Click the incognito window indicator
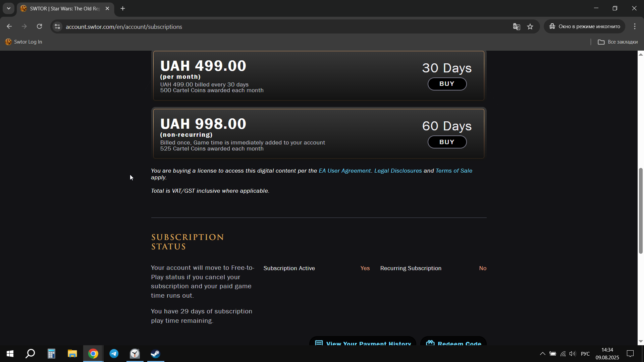Image resolution: width=644 pixels, height=362 pixels. coord(585,26)
